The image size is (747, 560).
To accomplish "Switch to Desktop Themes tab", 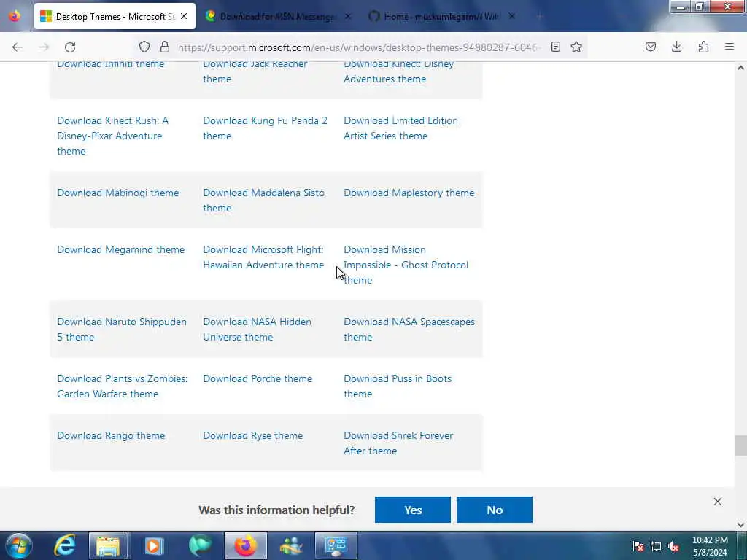I will point(115,16).
